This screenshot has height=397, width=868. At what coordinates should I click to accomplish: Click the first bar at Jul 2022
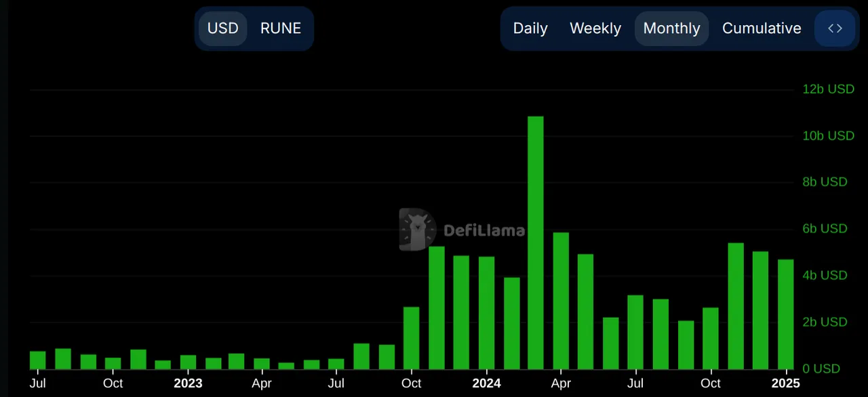pos(38,360)
